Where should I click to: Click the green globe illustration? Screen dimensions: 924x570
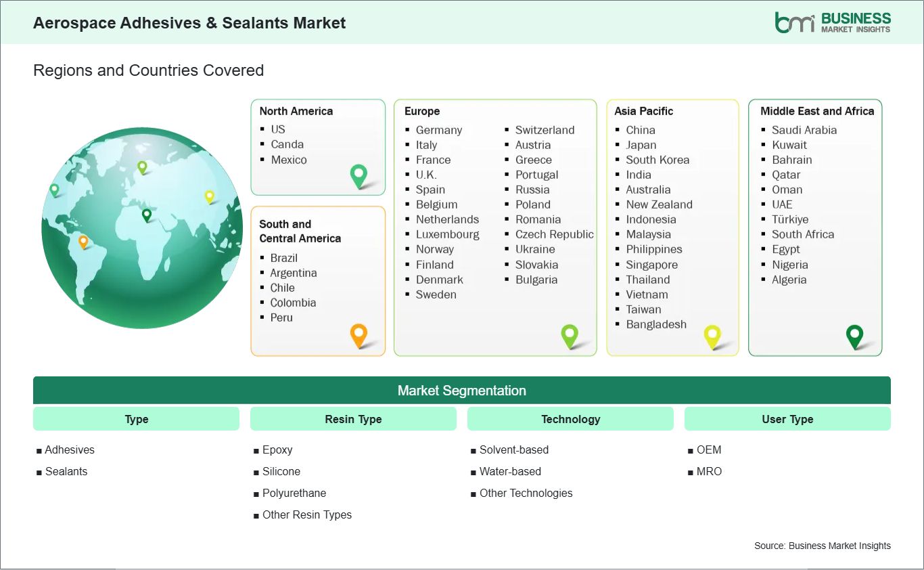coord(142,228)
